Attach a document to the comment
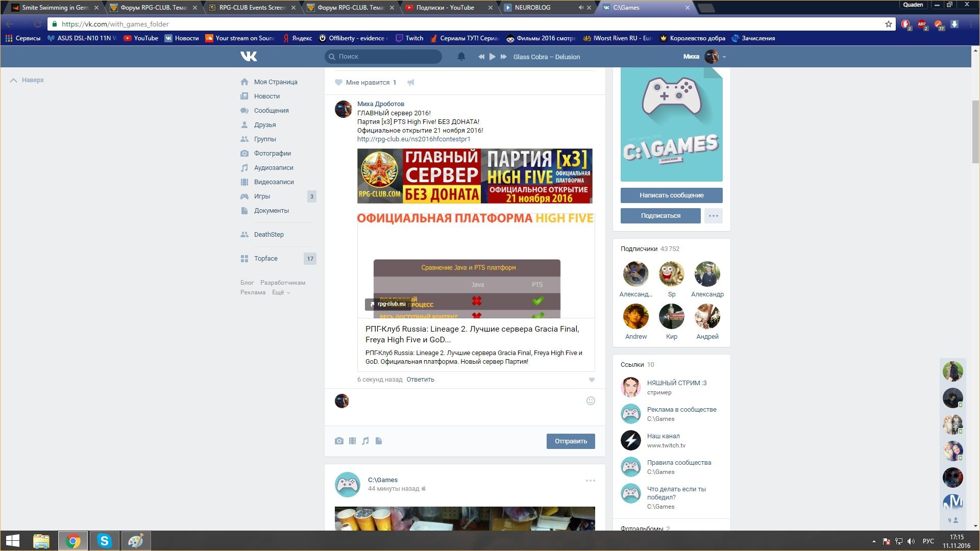The width and height of the screenshot is (980, 551). (379, 441)
